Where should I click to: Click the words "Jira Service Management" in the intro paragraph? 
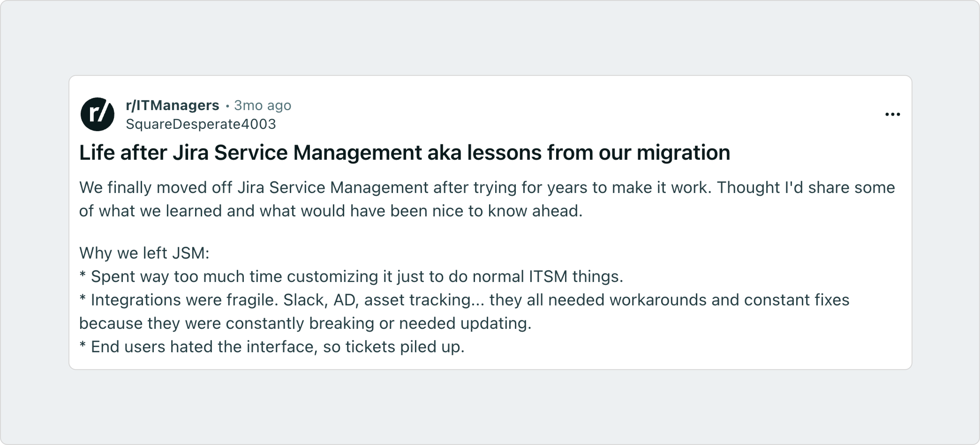(x=333, y=188)
